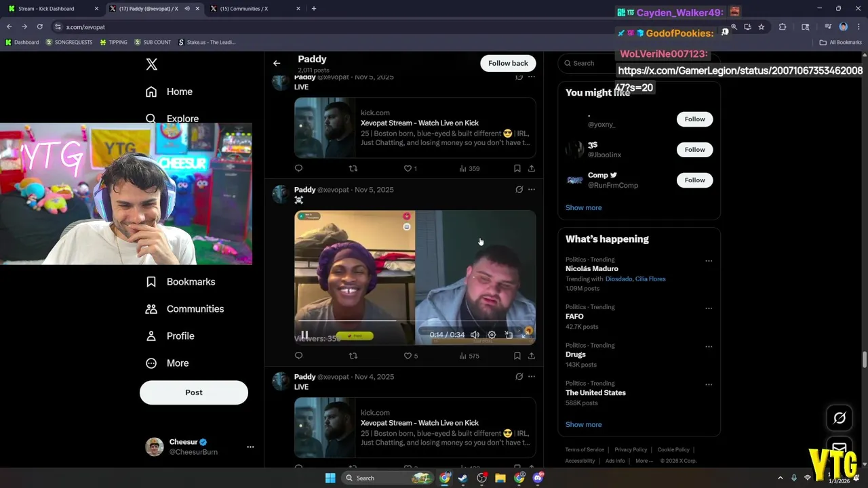Reply to the Nov 5 video post
The height and width of the screenshot is (488, 868).
coord(298,356)
